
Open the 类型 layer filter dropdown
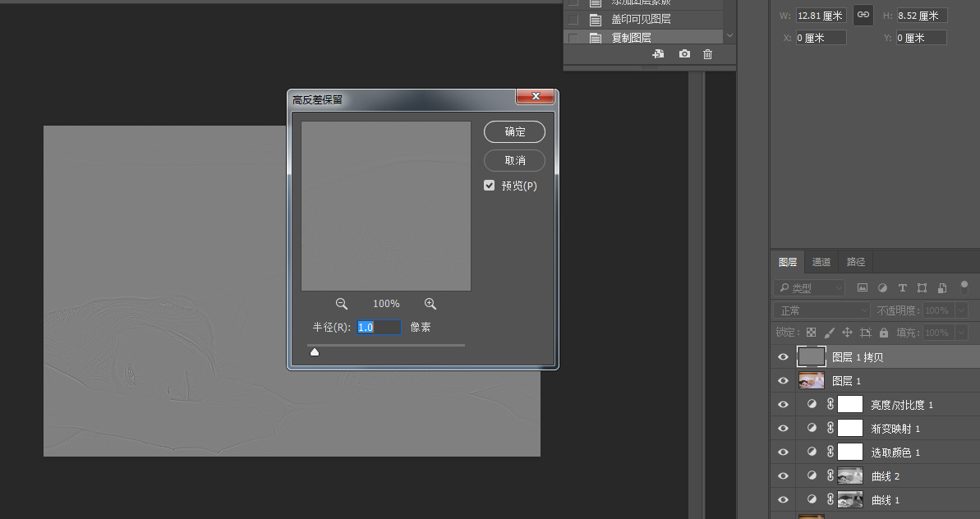809,288
